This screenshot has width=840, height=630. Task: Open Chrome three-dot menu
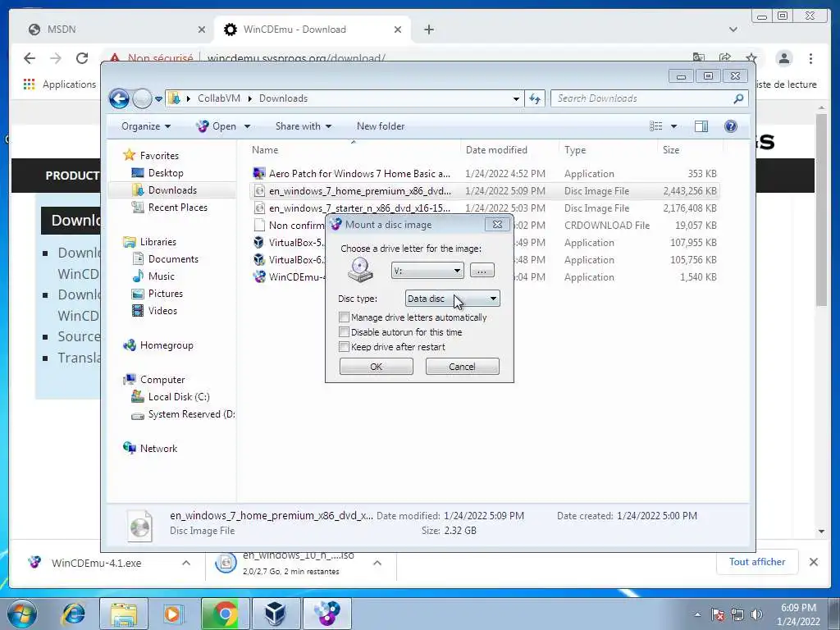tap(810, 58)
